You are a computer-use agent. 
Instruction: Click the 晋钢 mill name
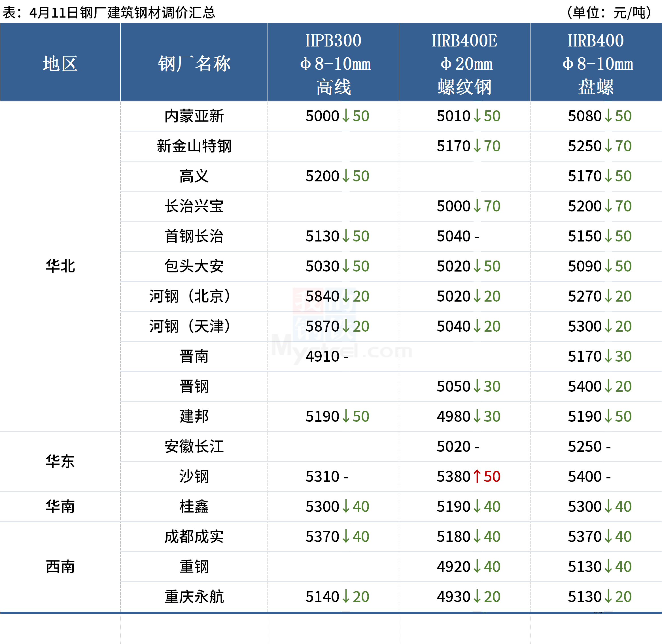tap(194, 386)
